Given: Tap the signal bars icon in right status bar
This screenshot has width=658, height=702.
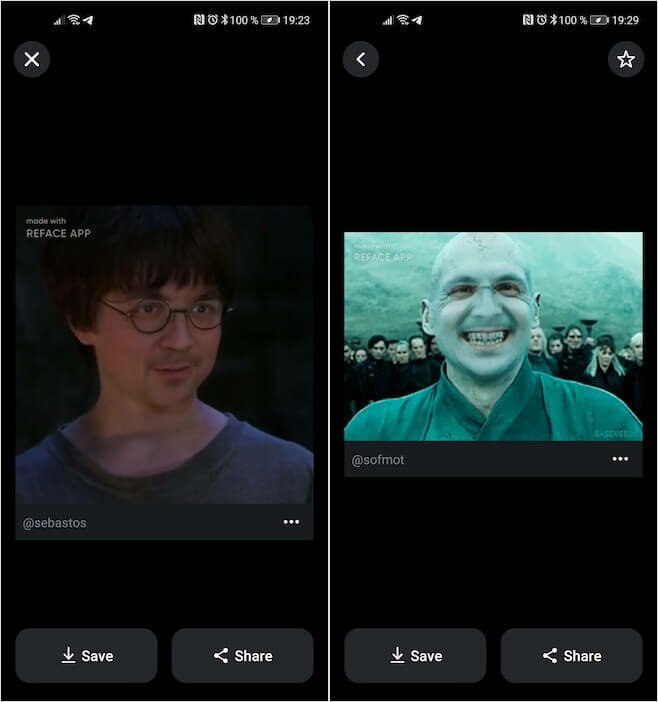Looking at the screenshot, I should pyautogui.click(x=388, y=21).
